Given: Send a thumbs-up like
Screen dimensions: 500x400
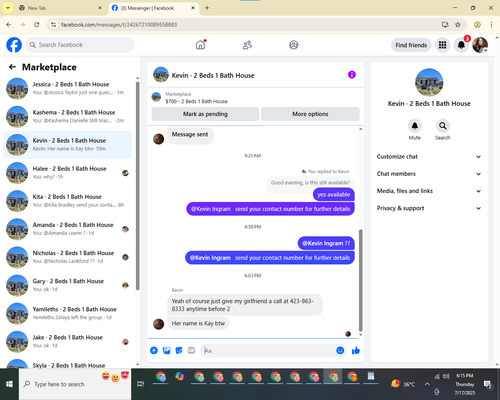Looking at the screenshot, I should point(356,350).
